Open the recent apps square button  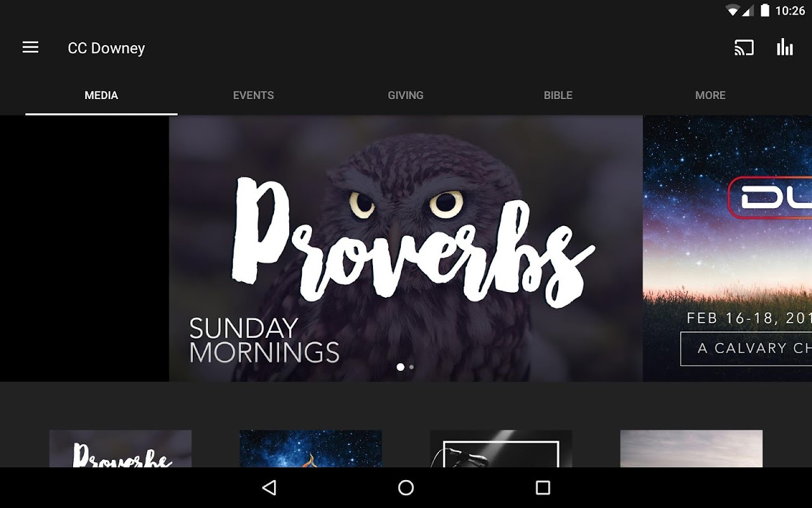pos(543,488)
